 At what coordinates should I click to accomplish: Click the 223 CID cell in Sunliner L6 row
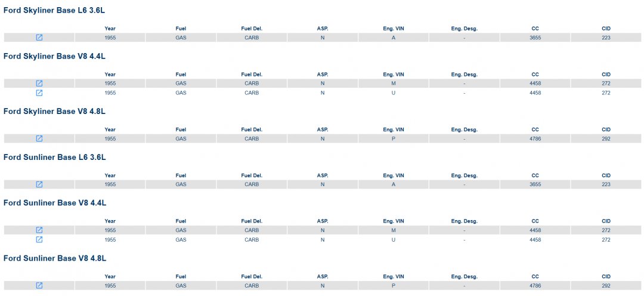point(606,184)
